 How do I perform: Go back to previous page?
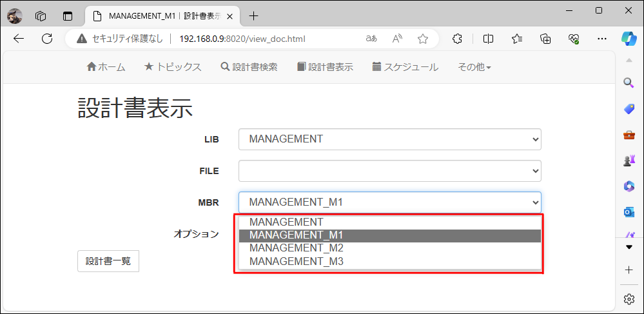tap(19, 39)
